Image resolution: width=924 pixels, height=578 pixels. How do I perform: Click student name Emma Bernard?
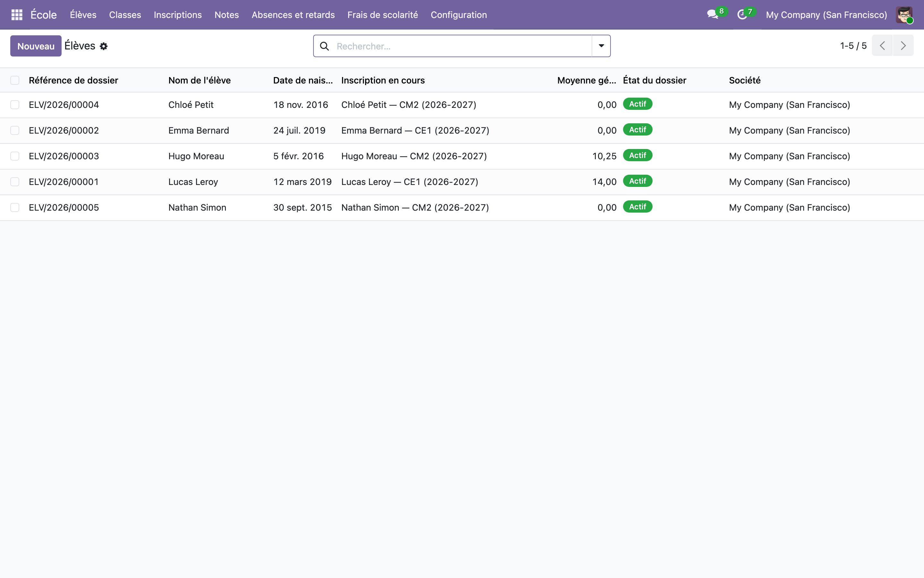click(199, 130)
